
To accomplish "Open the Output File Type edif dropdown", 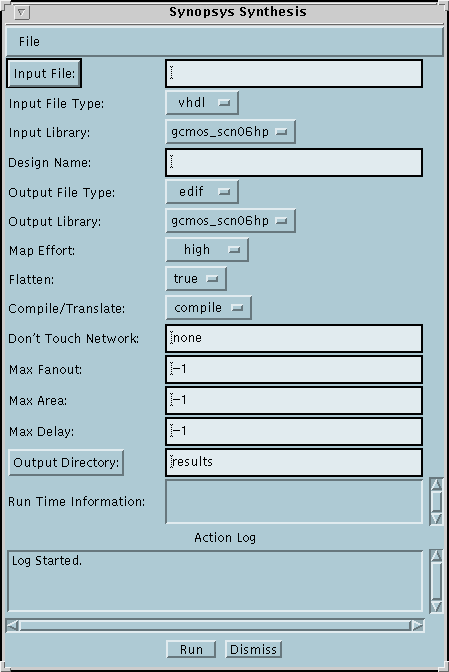I will click(x=202, y=192).
